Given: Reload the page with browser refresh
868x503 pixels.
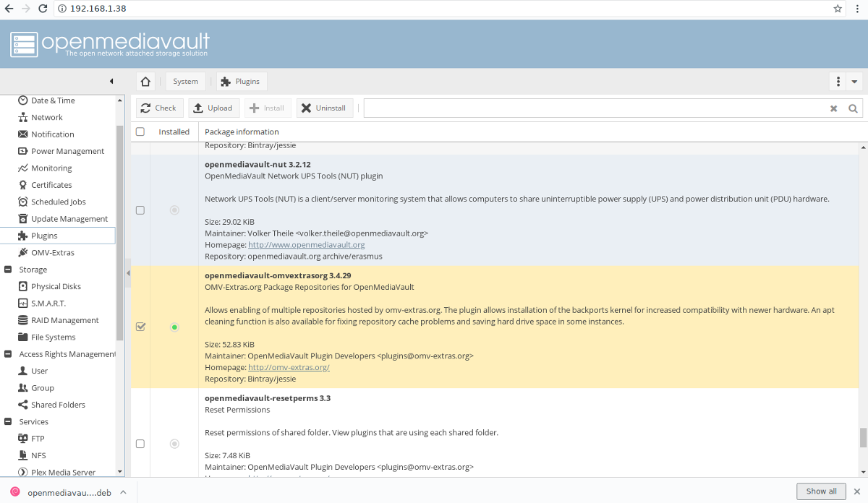Looking at the screenshot, I should tap(43, 9).
